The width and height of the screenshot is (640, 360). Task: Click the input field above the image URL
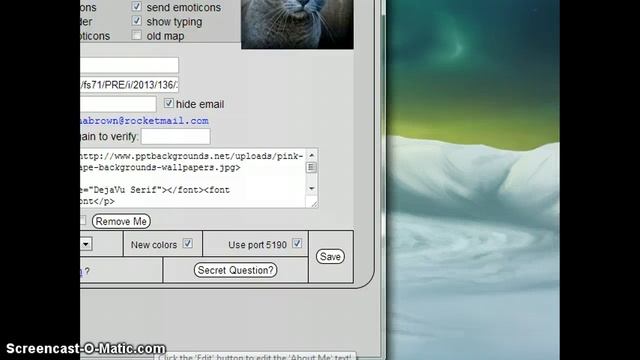(x=129, y=65)
